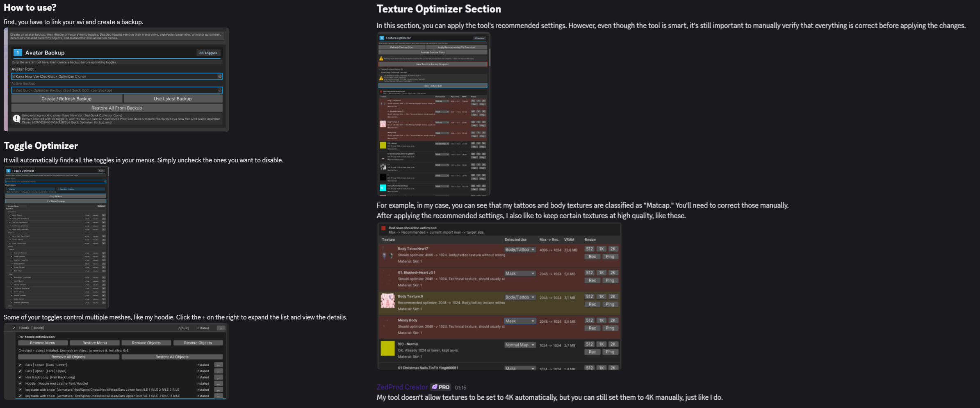Image resolution: width=980 pixels, height=408 pixels.
Task: Click the Remove Objects button
Action: (146, 343)
